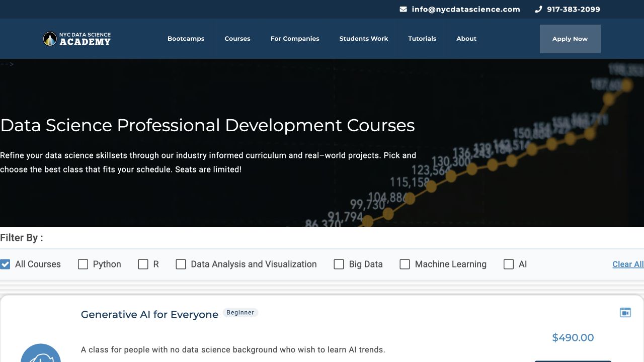Click the envelope email icon
This screenshot has height=362, width=644.
click(403, 9)
